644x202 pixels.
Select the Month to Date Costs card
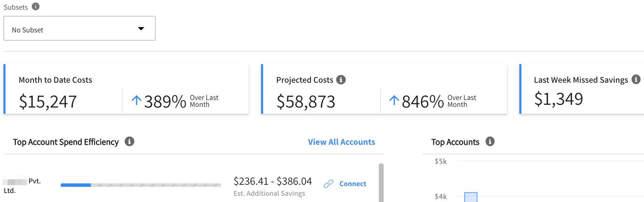tap(126, 89)
